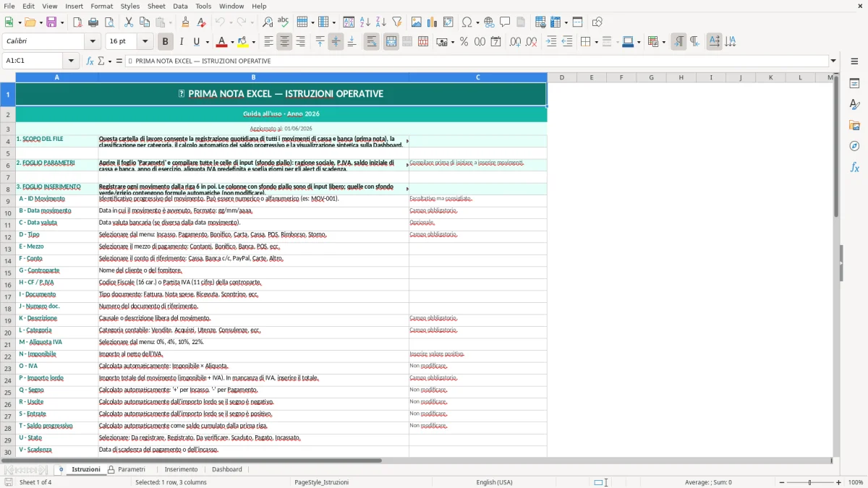The height and width of the screenshot is (488, 868).
Task: Click Clear Direct Formatting icon
Action: coord(201,22)
